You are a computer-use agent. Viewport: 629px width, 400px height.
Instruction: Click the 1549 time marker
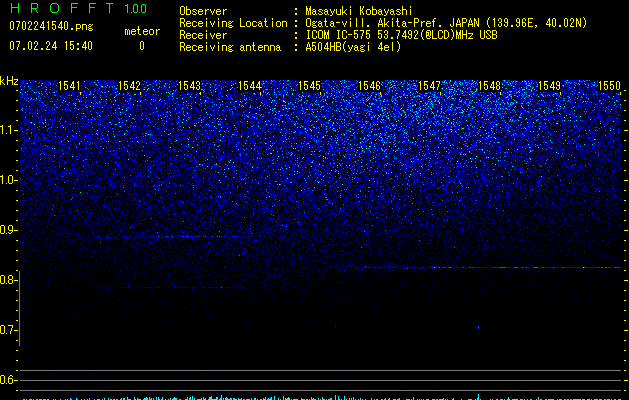click(549, 86)
